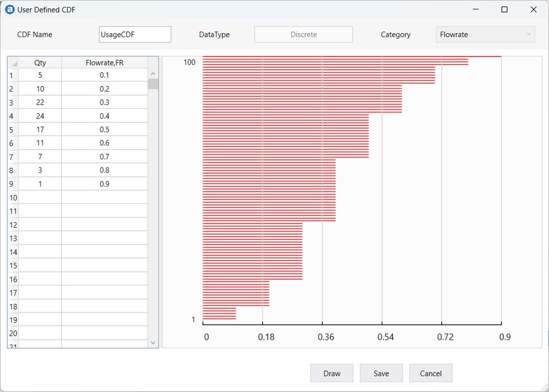Click Flowrate cell with value 0.9

click(x=105, y=184)
